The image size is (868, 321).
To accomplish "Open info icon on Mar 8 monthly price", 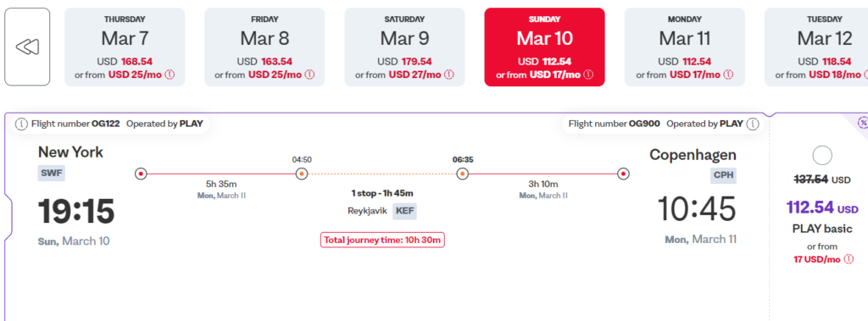I will click(x=309, y=75).
